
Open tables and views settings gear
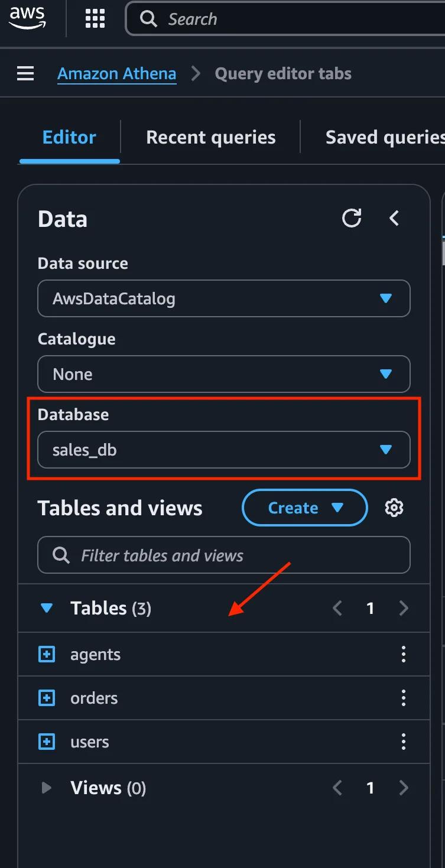tap(394, 508)
